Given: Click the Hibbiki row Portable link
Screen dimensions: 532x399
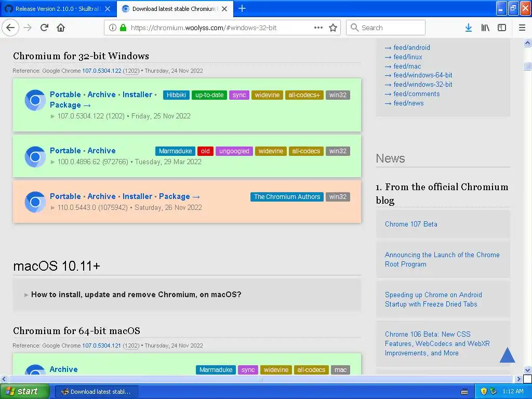Looking at the screenshot, I should click(65, 95).
